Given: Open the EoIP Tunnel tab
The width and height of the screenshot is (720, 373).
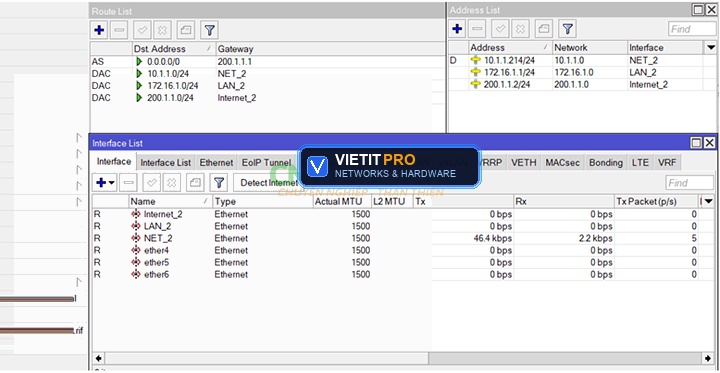Looking at the screenshot, I should (x=266, y=163).
